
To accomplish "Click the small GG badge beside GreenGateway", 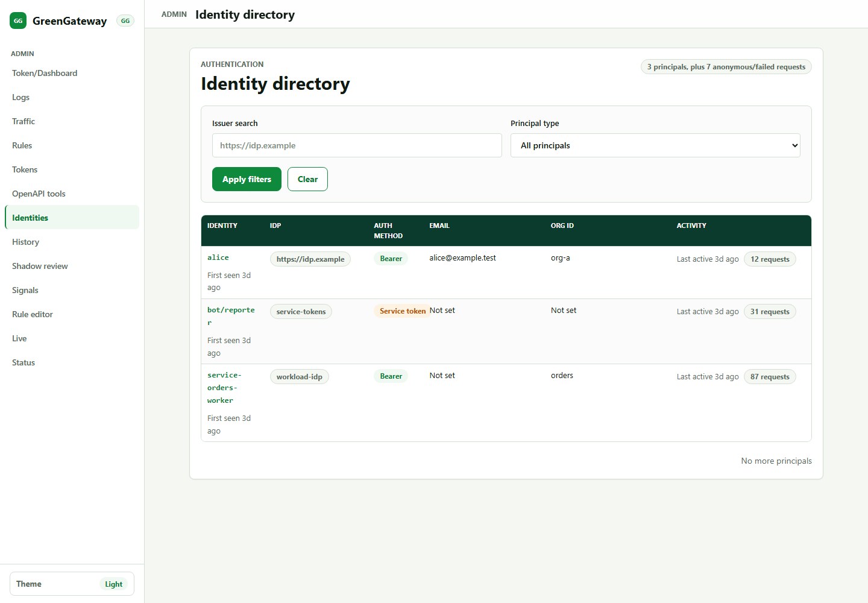I will click(x=125, y=21).
